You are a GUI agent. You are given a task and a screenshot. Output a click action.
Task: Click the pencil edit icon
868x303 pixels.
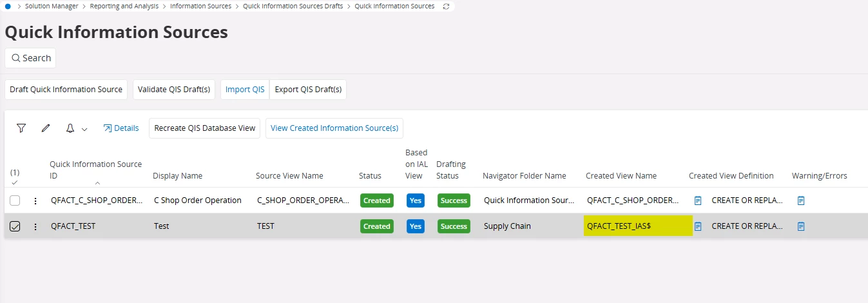(x=46, y=128)
